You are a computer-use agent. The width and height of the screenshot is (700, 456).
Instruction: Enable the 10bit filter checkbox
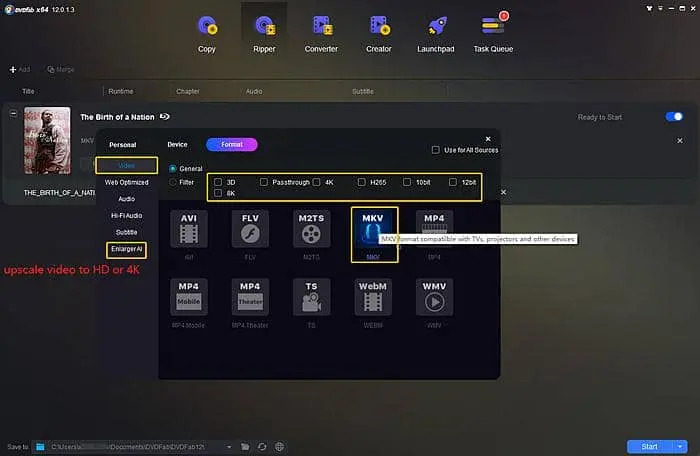point(407,182)
